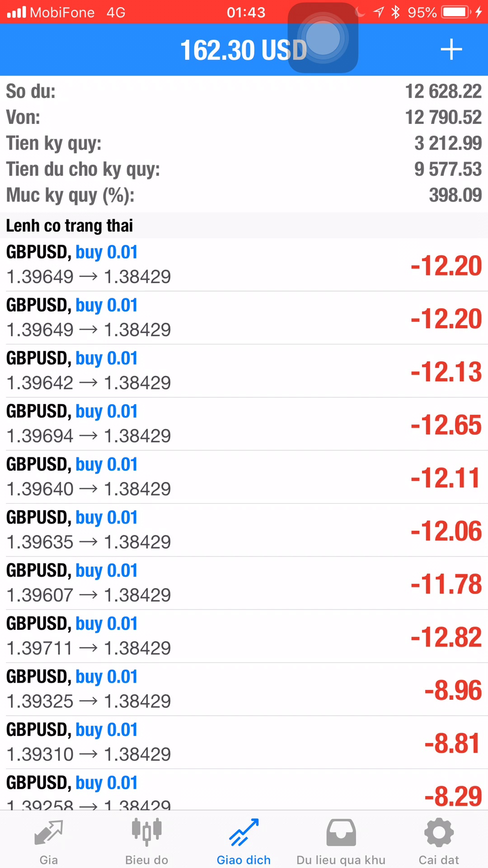Tap the AssistiveTouch floating button
Screen dimensions: 488x868
coord(323,38)
